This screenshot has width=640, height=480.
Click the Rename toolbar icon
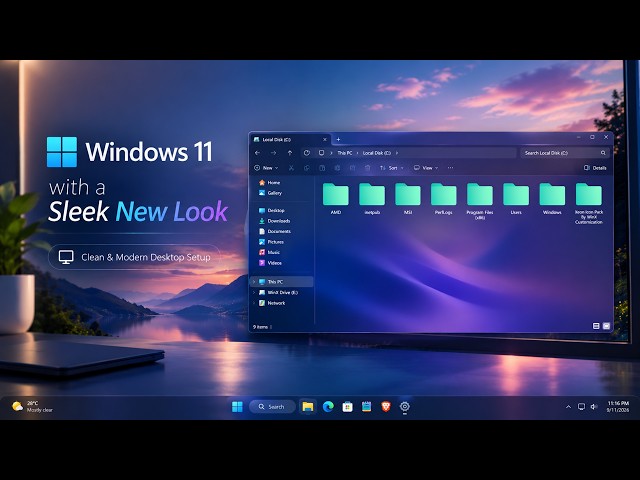click(x=337, y=168)
